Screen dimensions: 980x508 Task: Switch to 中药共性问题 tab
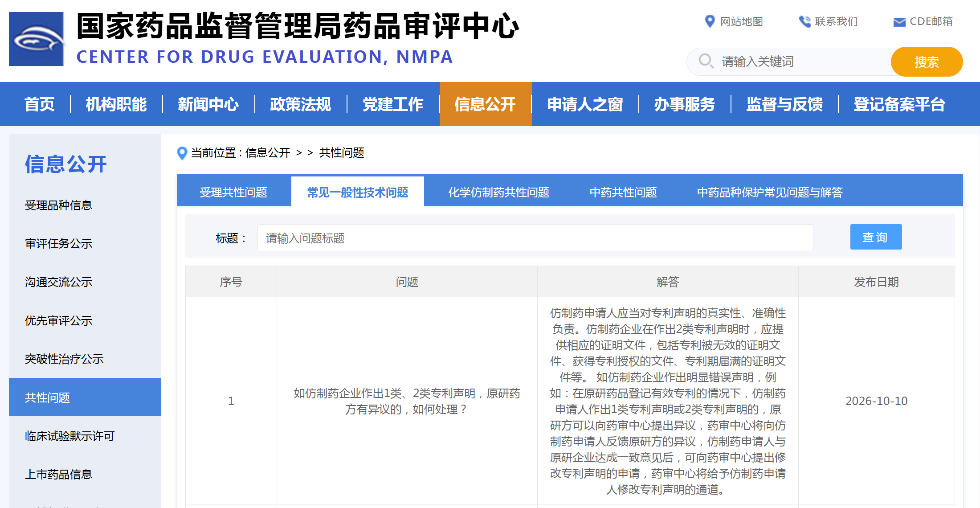[623, 192]
